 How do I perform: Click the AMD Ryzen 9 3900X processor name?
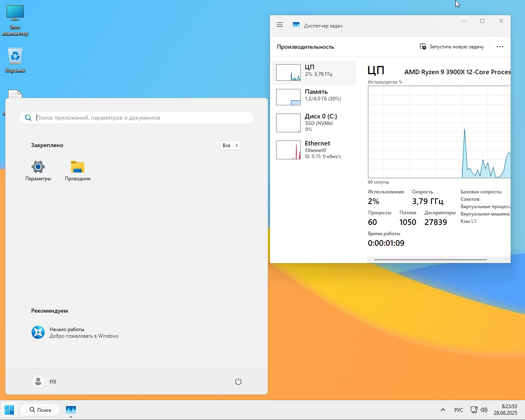(457, 72)
